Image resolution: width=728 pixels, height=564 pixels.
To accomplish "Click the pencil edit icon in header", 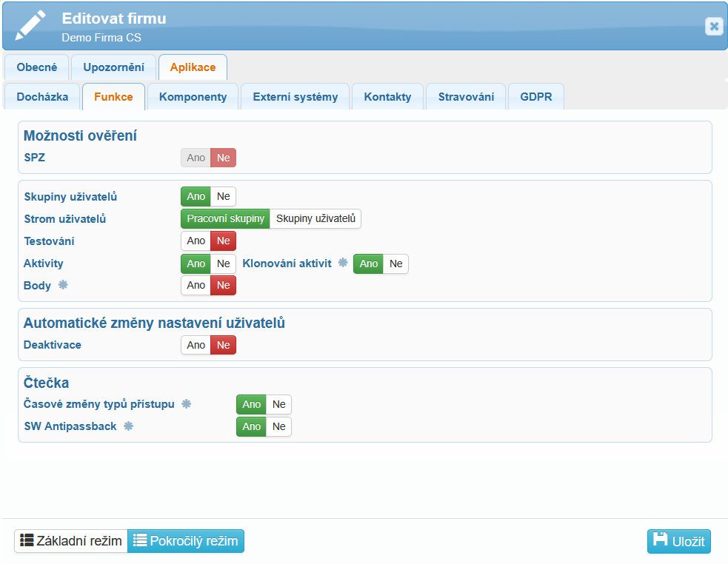I will pos(31,26).
